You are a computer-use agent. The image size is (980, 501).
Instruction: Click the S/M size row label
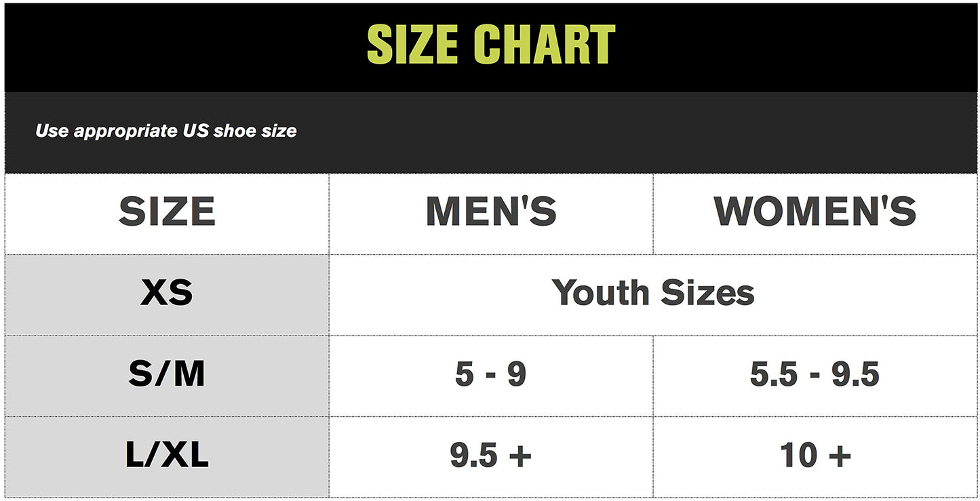click(167, 375)
